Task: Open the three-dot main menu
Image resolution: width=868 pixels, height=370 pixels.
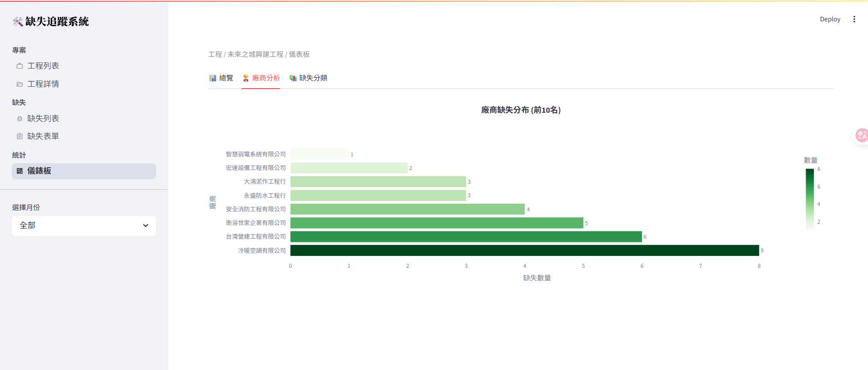Action: (x=854, y=19)
